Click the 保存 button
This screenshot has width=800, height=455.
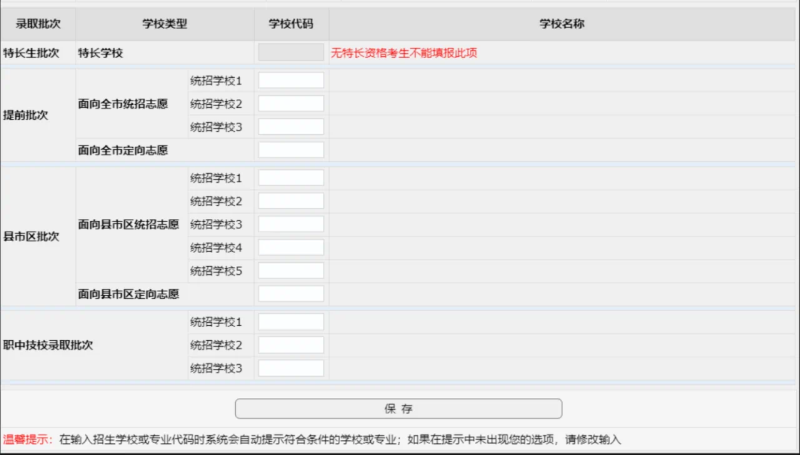click(398, 409)
